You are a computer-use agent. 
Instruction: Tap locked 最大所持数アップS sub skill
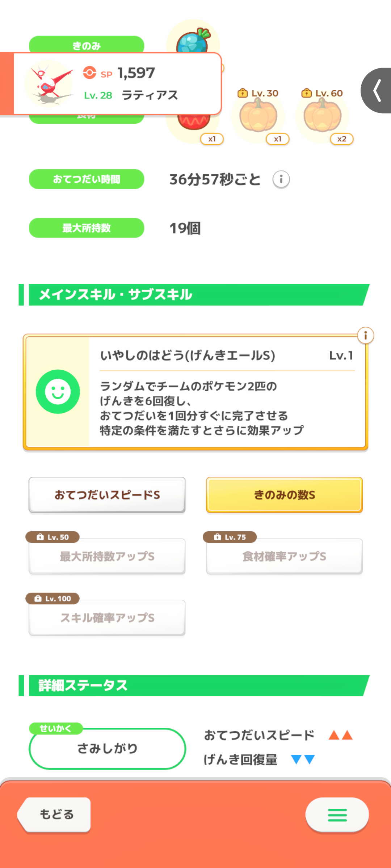point(107,556)
